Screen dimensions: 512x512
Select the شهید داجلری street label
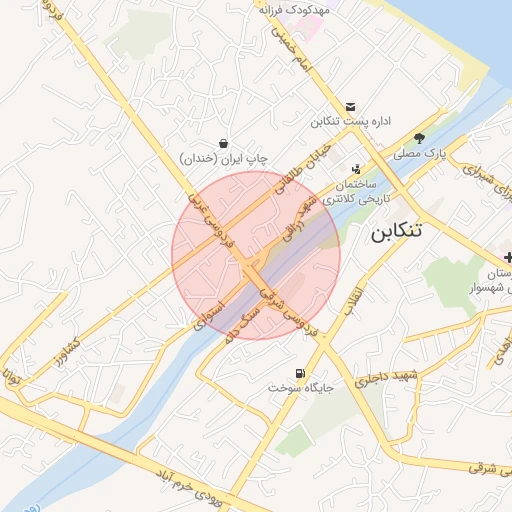(x=386, y=378)
